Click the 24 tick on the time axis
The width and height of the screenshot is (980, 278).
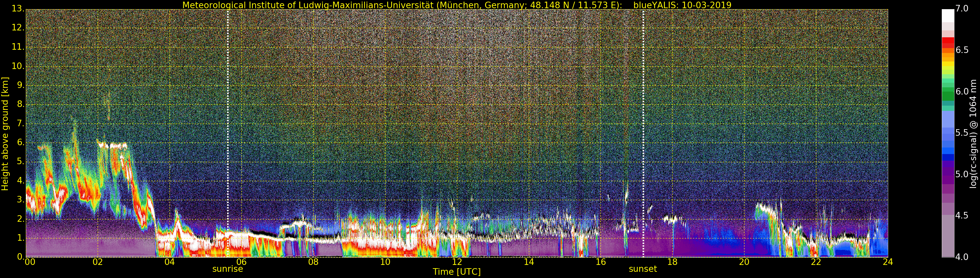pyautogui.click(x=888, y=262)
